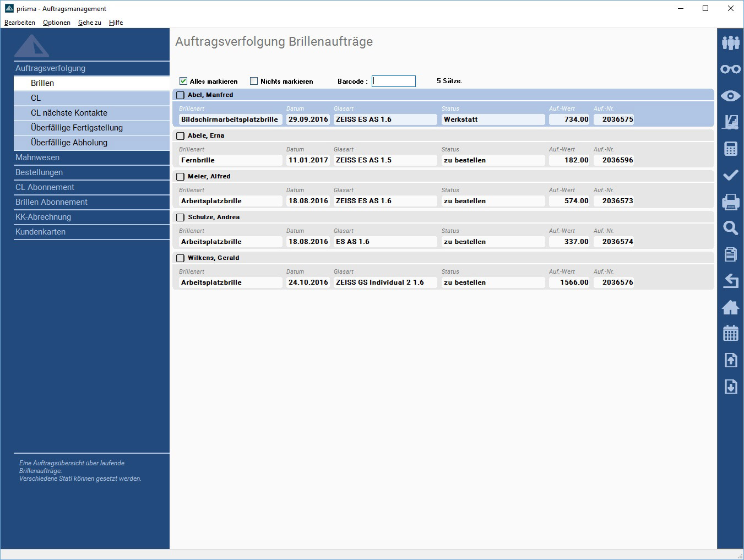Open the calendar icon

[x=731, y=334]
